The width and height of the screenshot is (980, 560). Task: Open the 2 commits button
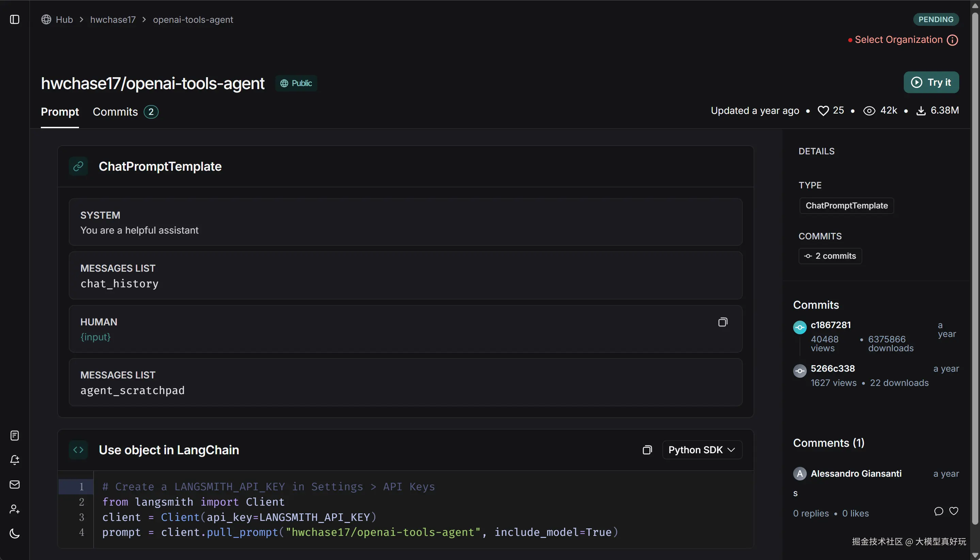point(830,256)
